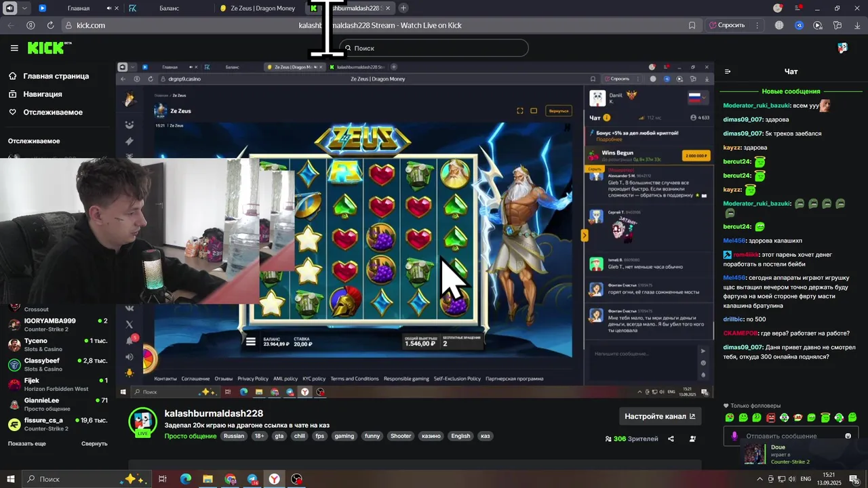868x488 pixels.
Task: Click the Kick Поиск search field
Action: (x=433, y=48)
